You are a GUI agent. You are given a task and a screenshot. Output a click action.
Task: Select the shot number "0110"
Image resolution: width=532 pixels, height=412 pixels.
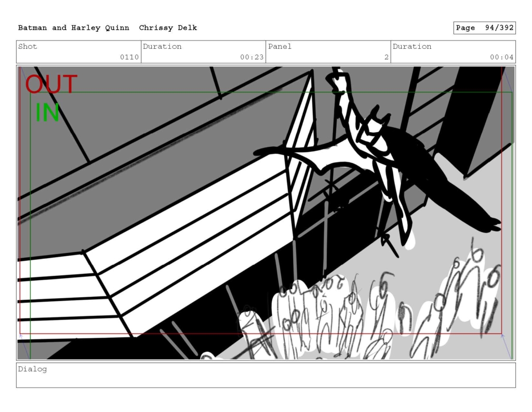click(129, 57)
